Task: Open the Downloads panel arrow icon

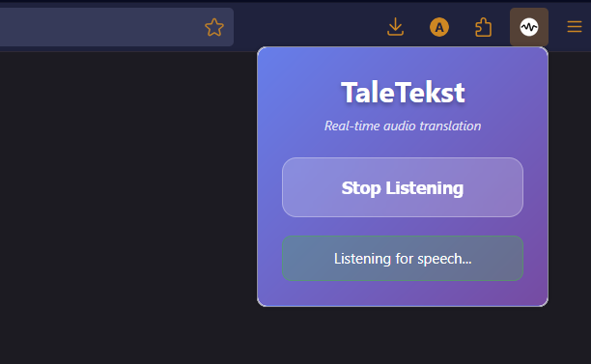Action: [x=395, y=27]
